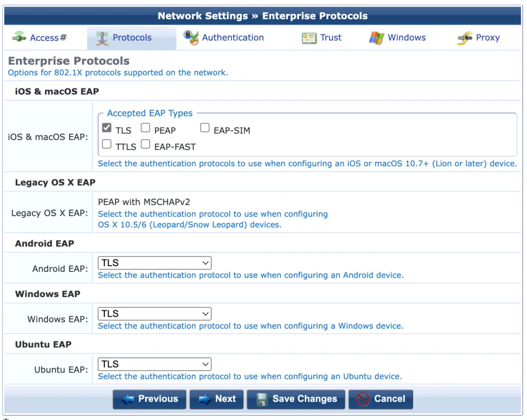Uncheck the TLS EAP type checkbox

coord(107,127)
